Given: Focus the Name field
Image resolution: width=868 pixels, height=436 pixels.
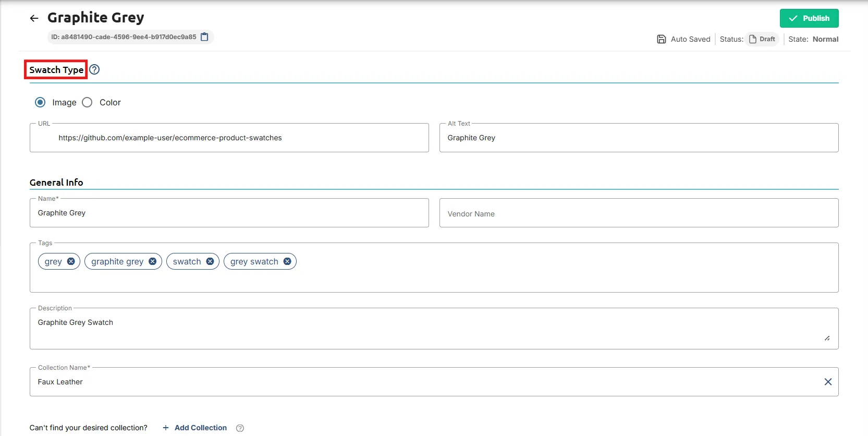Looking at the screenshot, I should [229, 213].
